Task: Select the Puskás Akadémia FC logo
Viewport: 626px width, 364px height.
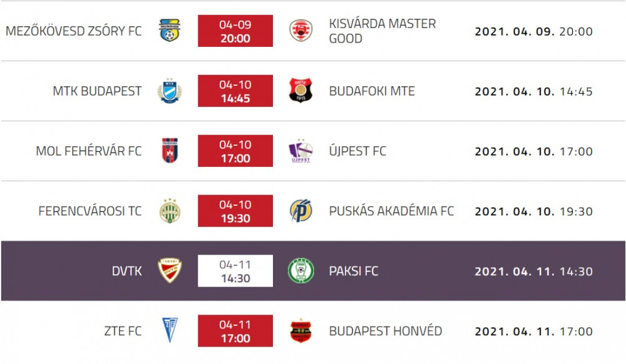Action: pos(300,211)
